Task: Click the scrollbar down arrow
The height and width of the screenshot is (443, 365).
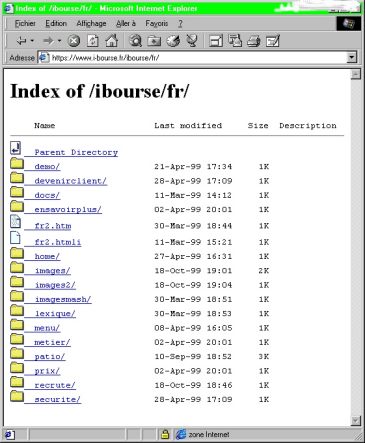Action: tap(356, 421)
